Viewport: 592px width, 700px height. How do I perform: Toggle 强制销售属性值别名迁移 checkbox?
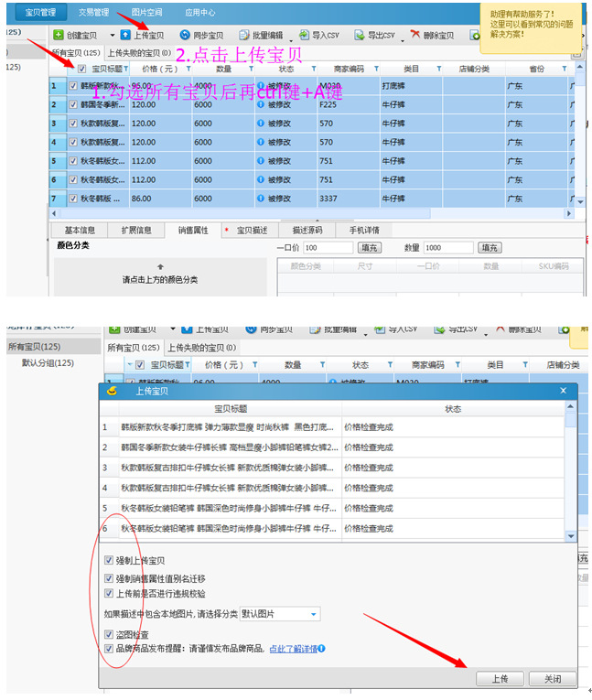(109, 578)
